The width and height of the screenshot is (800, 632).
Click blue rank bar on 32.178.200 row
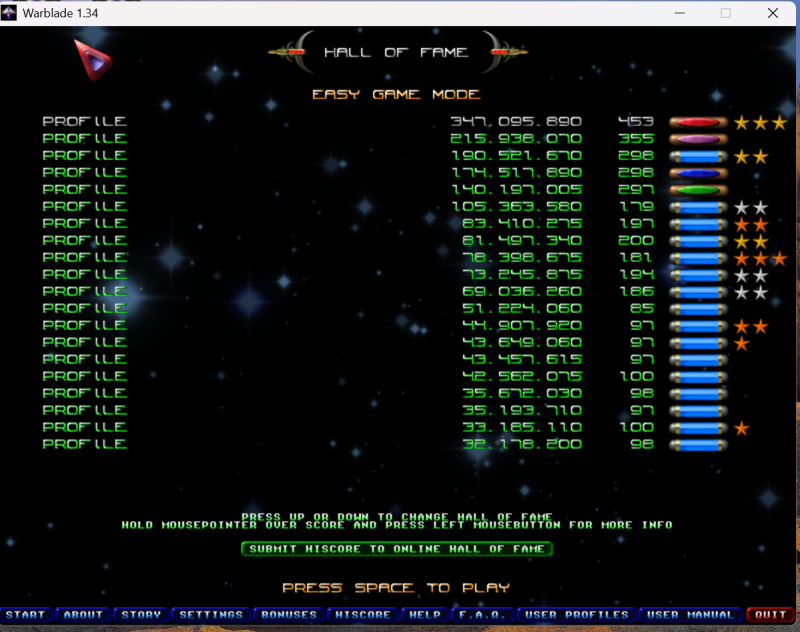tap(698, 445)
